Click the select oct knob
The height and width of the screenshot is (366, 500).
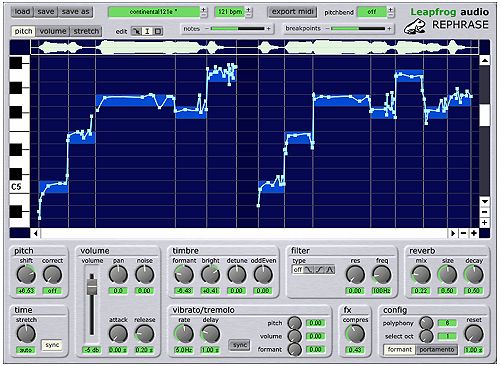tap(426, 336)
